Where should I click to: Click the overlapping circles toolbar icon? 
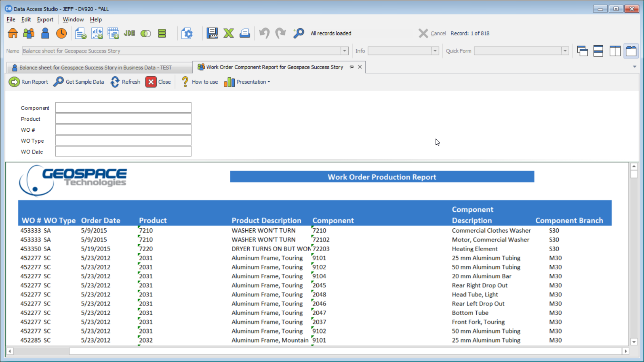pyautogui.click(x=146, y=33)
